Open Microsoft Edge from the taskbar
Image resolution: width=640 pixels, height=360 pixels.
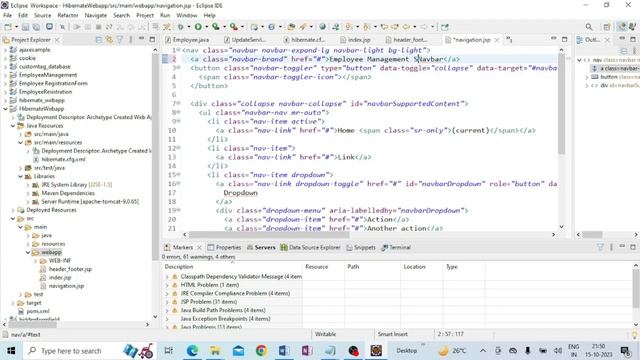[192, 351]
